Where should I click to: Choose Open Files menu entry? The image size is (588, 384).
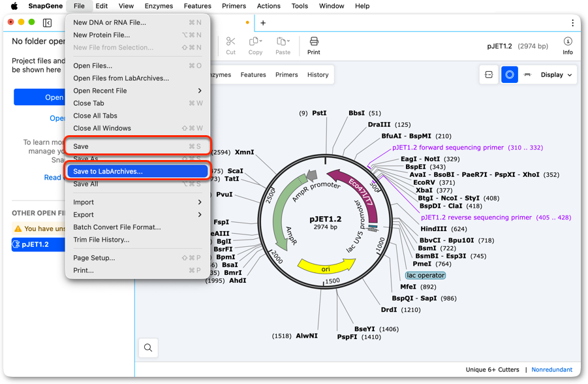tap(137, 65)
